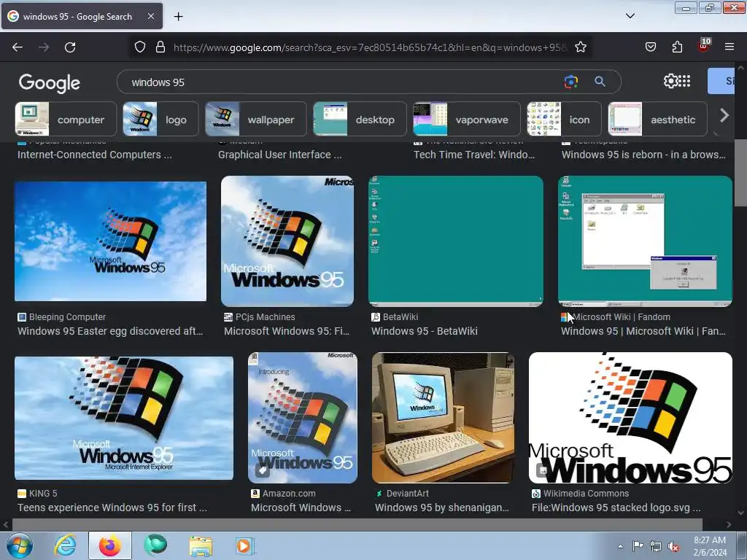The image size is (747, 560).
Task: Select the desktop filter chip
Action: pos(360,119)
